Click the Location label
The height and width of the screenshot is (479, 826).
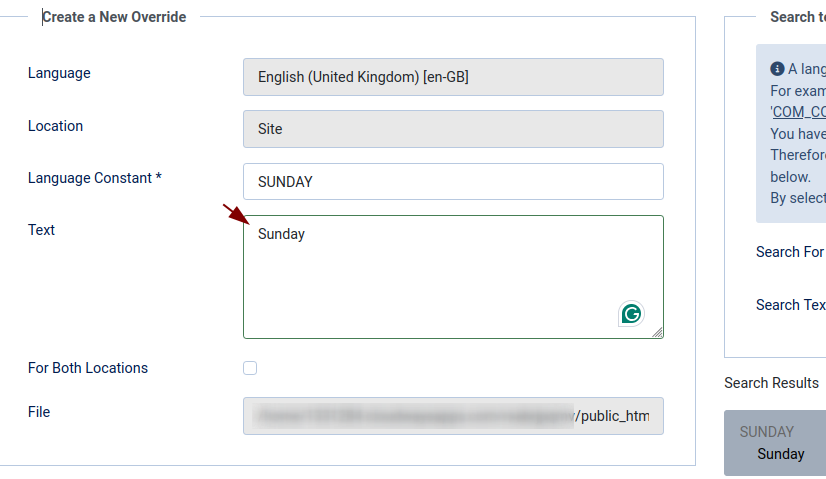tap(55, 126)
